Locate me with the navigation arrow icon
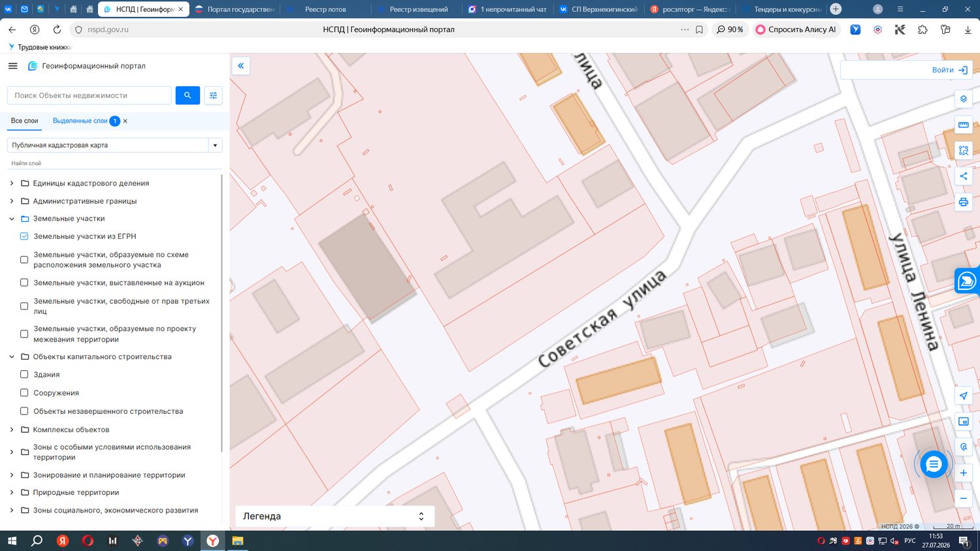Viewport: 980px width, 551px height. pyautogui.click(x=963, y=396)
